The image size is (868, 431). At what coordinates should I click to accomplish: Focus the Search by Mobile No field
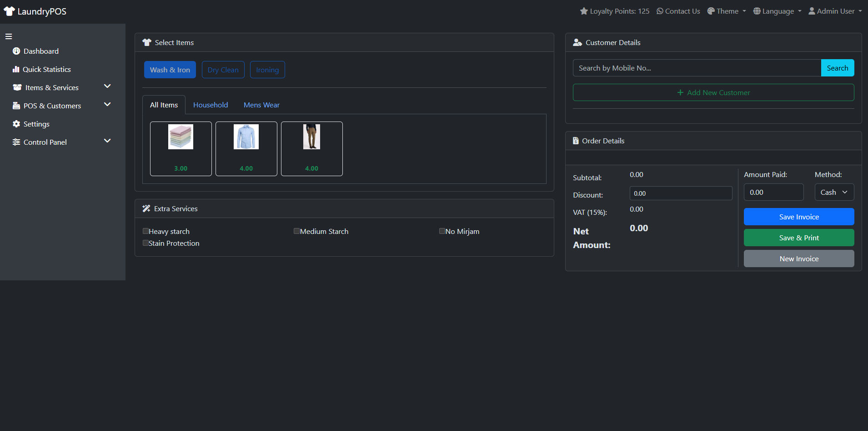point(697,68)
